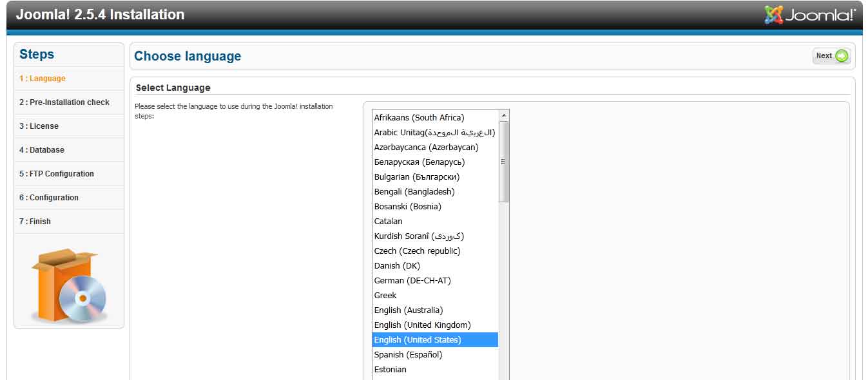Image resolution: width=868 pixels, height=380 pixels.
Task: Choose Kurdish Soranî language
Action: click(x=435, y=236)
